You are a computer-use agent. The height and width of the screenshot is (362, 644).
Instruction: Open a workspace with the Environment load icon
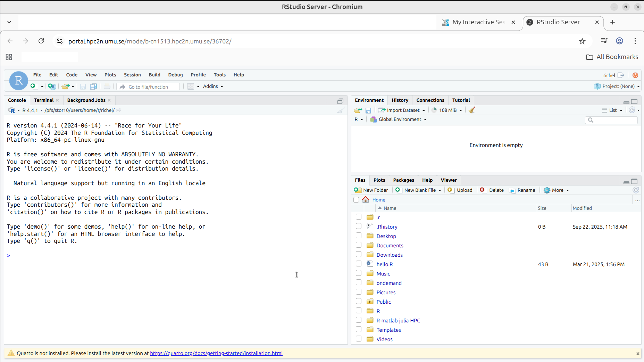(x=358, y=110)
